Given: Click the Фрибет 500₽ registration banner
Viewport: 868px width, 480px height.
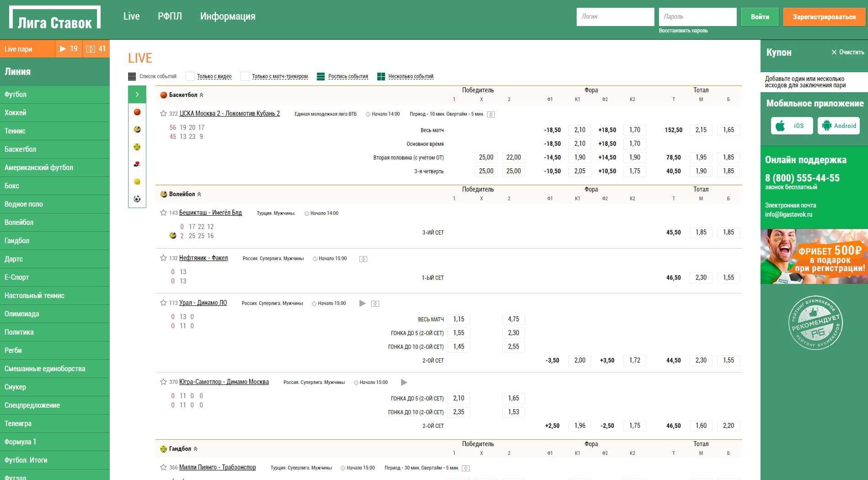Looking at the screenshot, I should [814, 256].
